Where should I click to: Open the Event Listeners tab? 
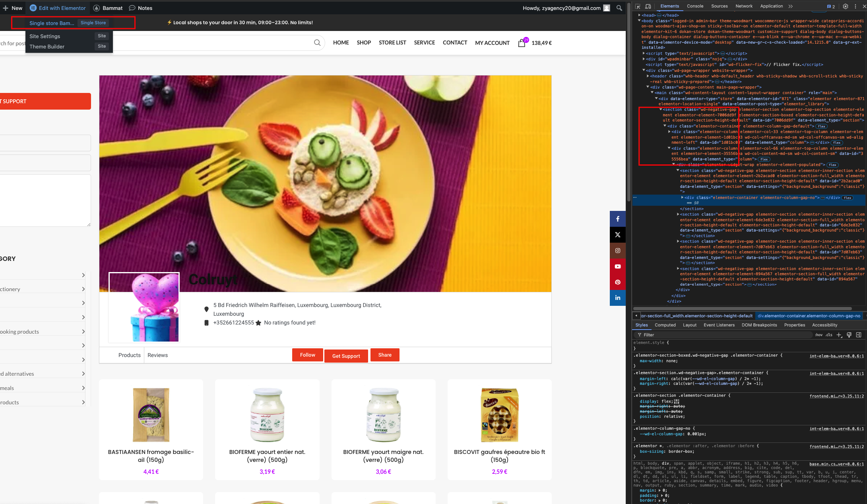click(719, 325)
